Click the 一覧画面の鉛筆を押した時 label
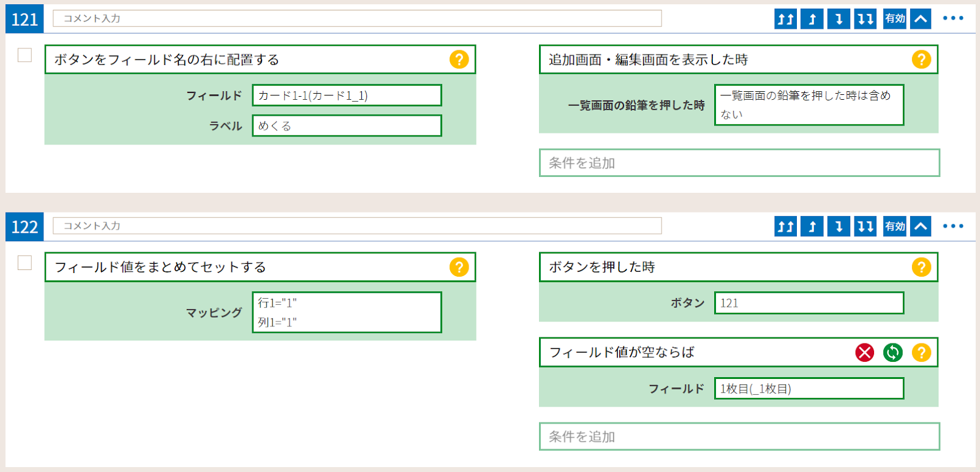980x472 pixels. pos(636,105)
